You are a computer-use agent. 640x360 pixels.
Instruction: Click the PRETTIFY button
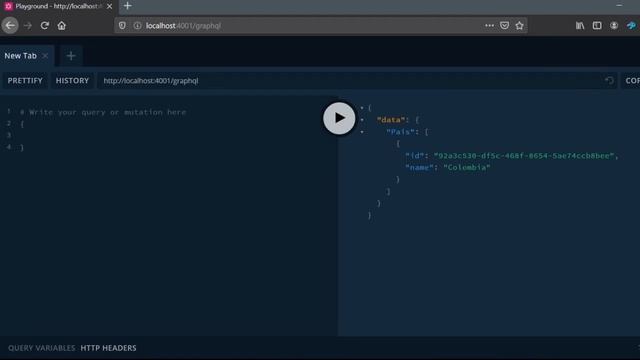[x=25, y=81]
